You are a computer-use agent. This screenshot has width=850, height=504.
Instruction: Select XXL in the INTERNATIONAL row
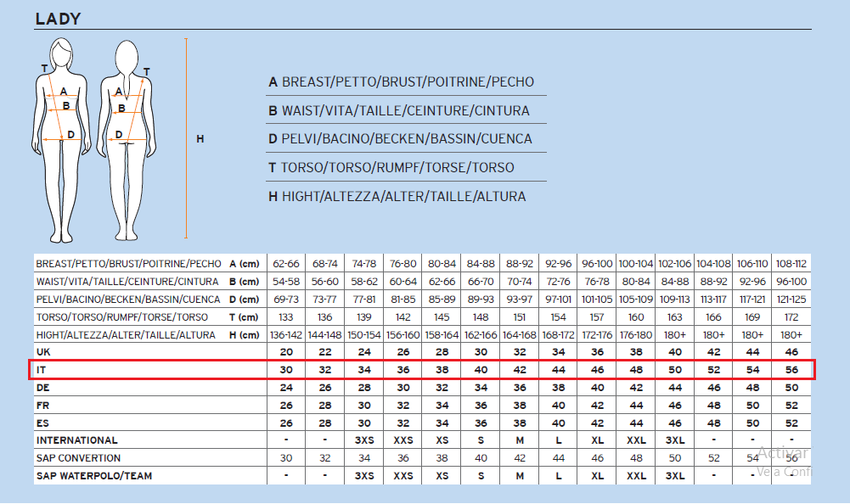tap(636, 440)
